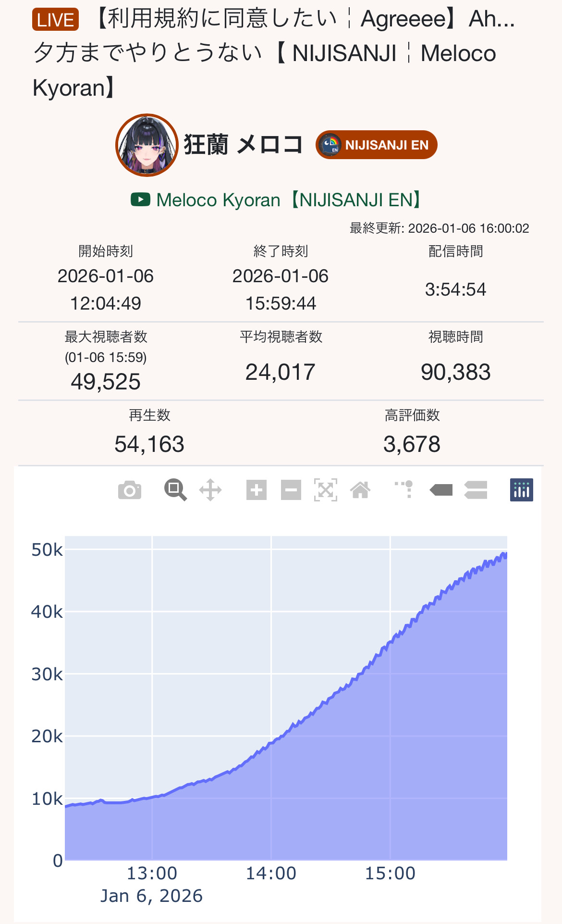Select the Pan tool in chart toolbar
Screen dimensions: 562x924
click(210, 490)
